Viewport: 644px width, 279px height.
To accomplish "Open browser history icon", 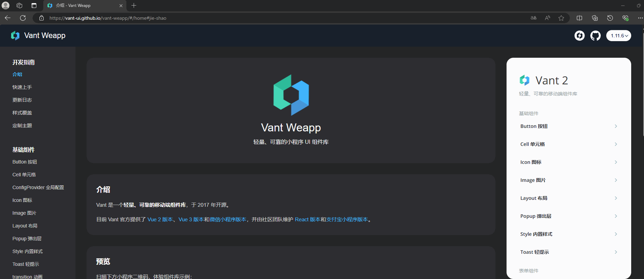I will point(610,18).
